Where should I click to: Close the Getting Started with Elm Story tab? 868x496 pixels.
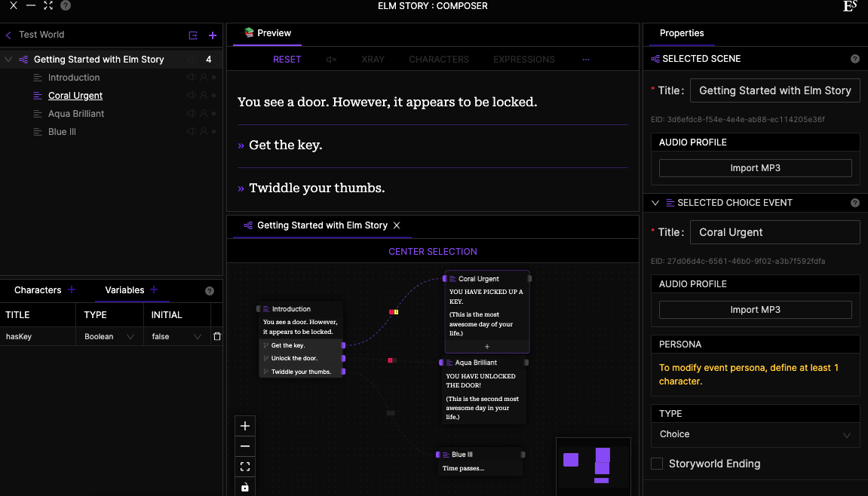coord(397,225)
